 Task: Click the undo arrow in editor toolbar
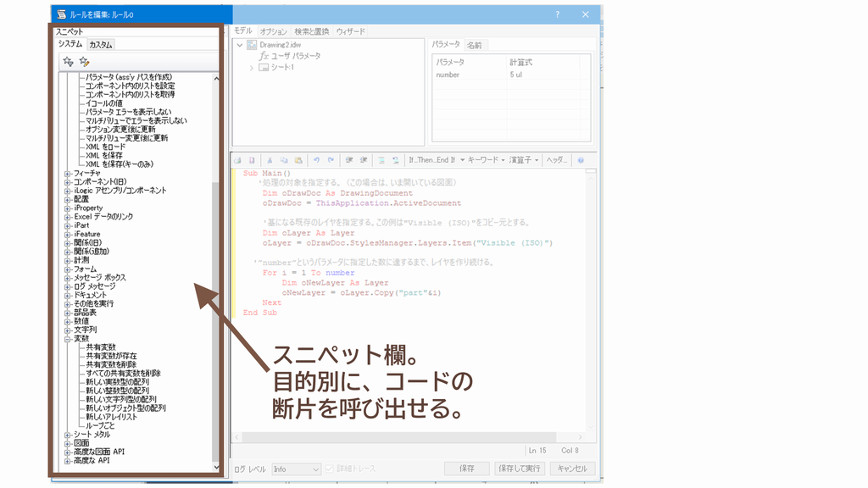point(317,160)
